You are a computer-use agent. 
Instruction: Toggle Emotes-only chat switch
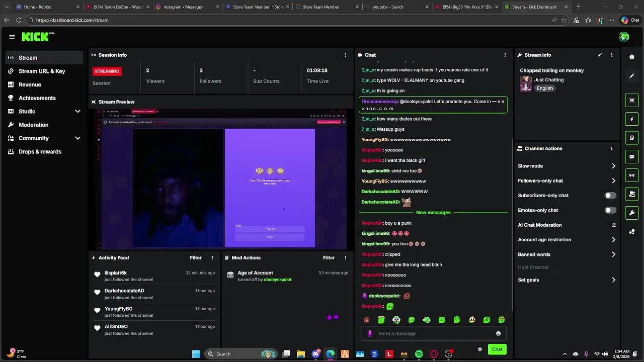(x=610, y=210)
